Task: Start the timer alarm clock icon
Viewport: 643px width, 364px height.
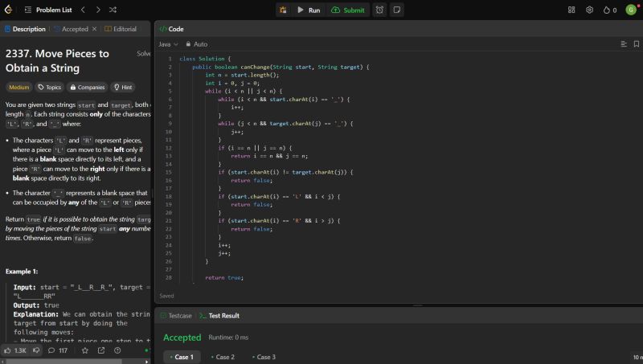Action: (x=379, y=10)
